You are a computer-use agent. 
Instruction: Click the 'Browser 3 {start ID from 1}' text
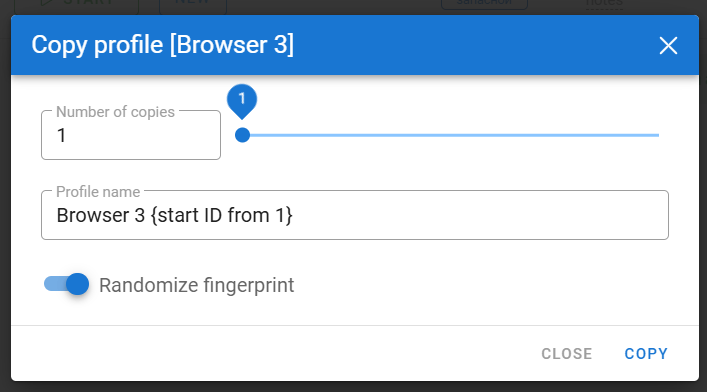[x=174, y=216]
